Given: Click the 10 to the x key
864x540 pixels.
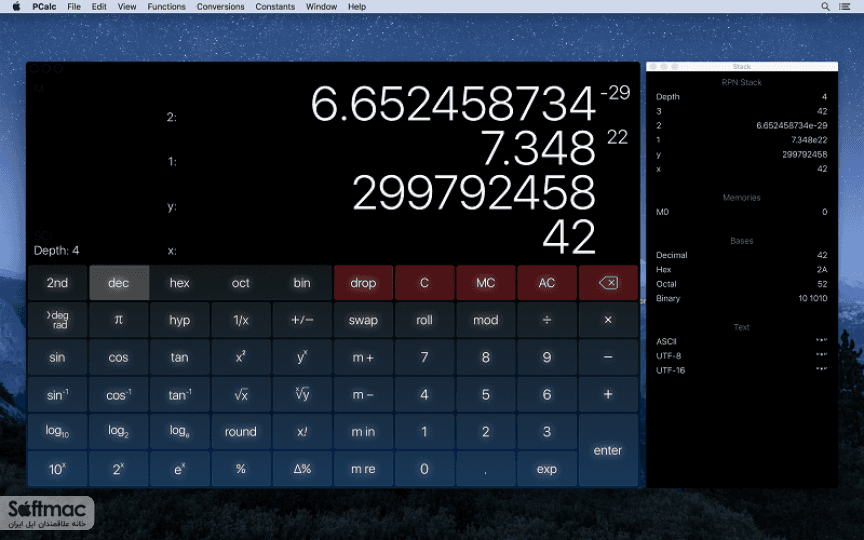Looking at the screenshot, I should pyautogui.click(x=57, y=469).
